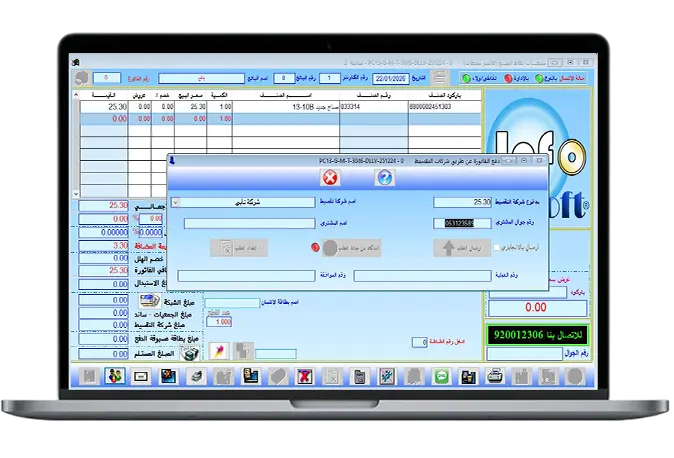Screen dimensions: 674x458
Task: Click the green chat icon in bottom toolbar
Action: [440, 376]
